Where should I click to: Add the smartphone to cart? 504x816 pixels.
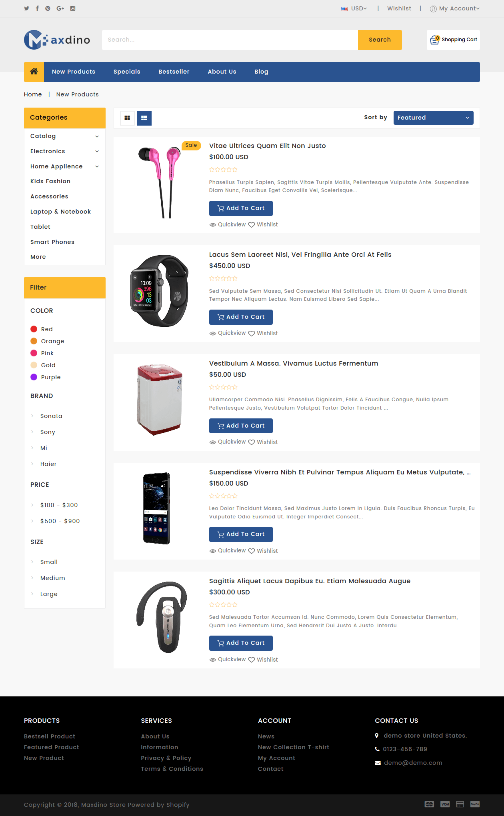(241, 534)
